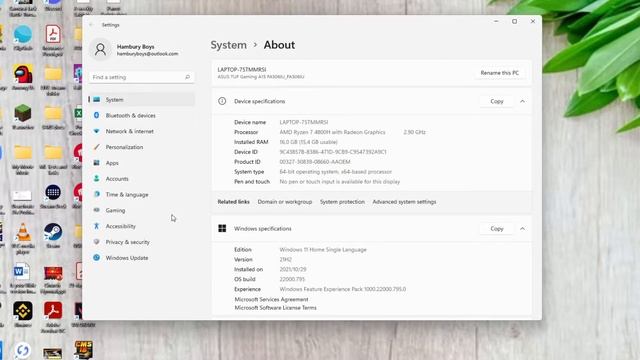Click the Bluetooth & devices icon
The height and width of the screenshot is (360, 640).
point(96,116)
